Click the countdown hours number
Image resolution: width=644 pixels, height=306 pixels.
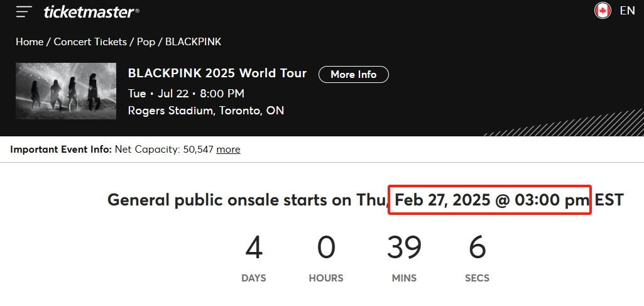point(326,248)
